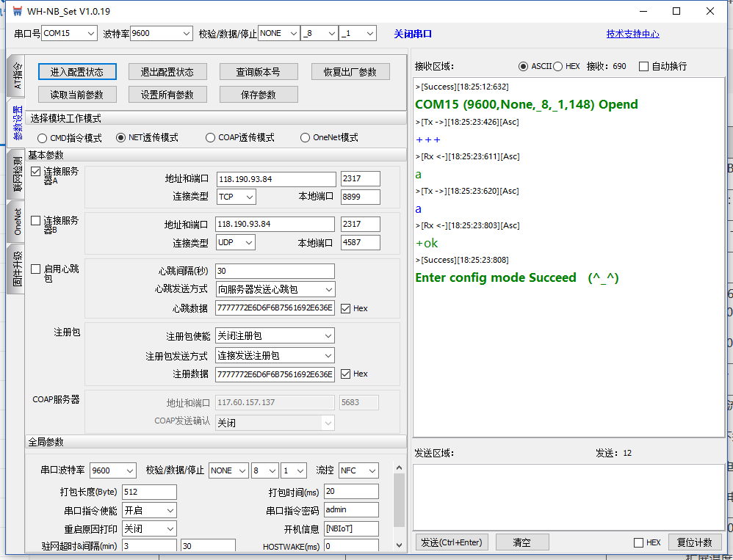
Task: Switch to the OneNet side tab
Action: coord(16,222)
